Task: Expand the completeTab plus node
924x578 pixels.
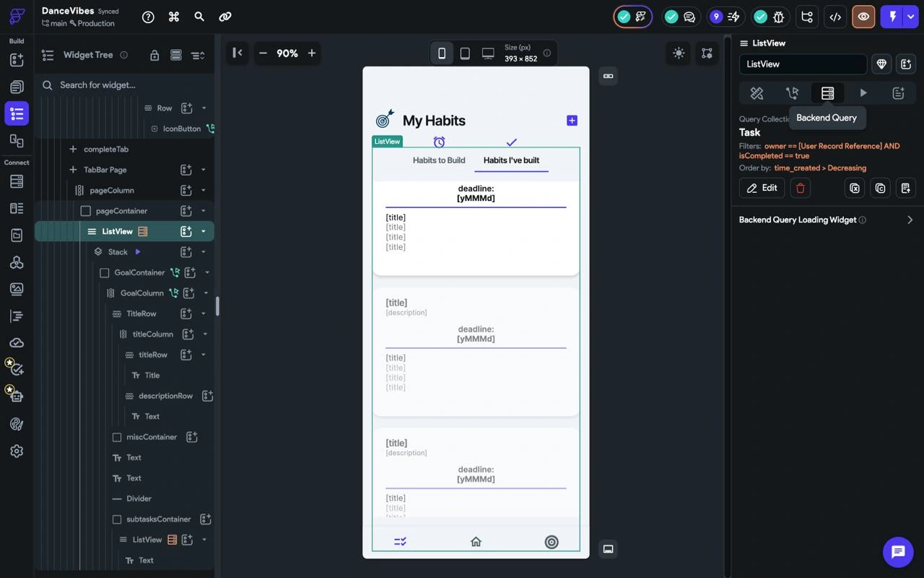Action: [73, 149]
